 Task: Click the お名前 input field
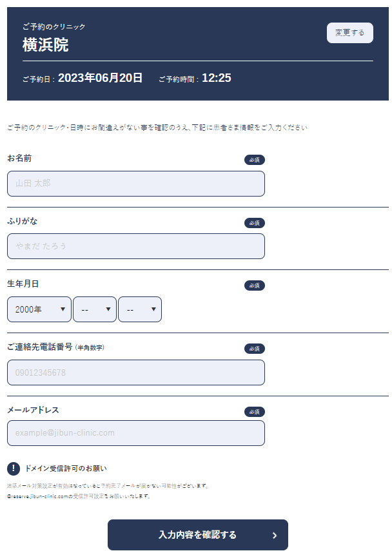click(135, 184)
